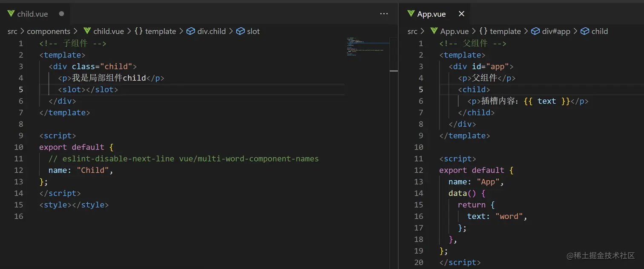Click the Vue icon in child.vue breadcrumb
Screen dimensions: 644x269
click(87, 31)
